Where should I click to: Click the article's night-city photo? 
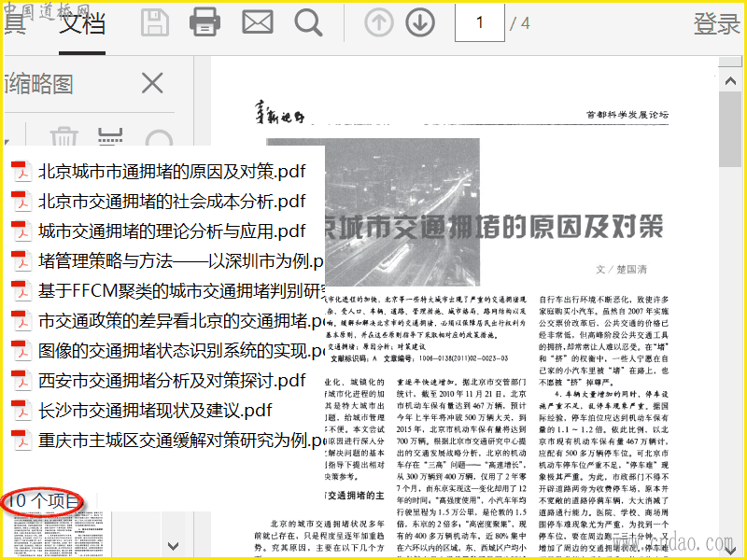click(402, 212)
